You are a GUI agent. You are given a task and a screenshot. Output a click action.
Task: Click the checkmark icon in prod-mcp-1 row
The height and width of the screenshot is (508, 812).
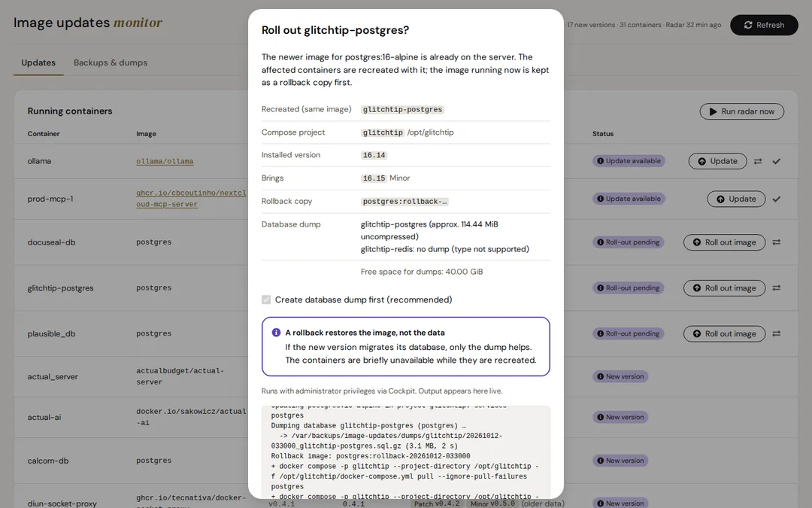point(776,199)
